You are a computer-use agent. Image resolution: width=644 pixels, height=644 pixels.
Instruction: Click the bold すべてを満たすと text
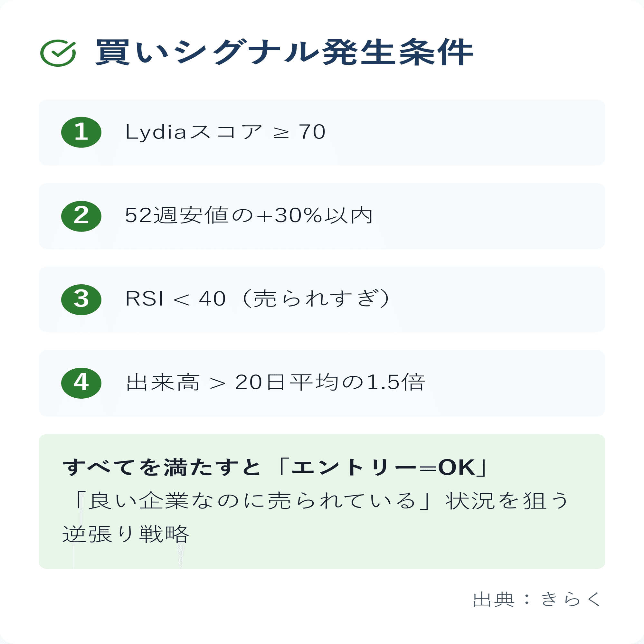[162, 467]
